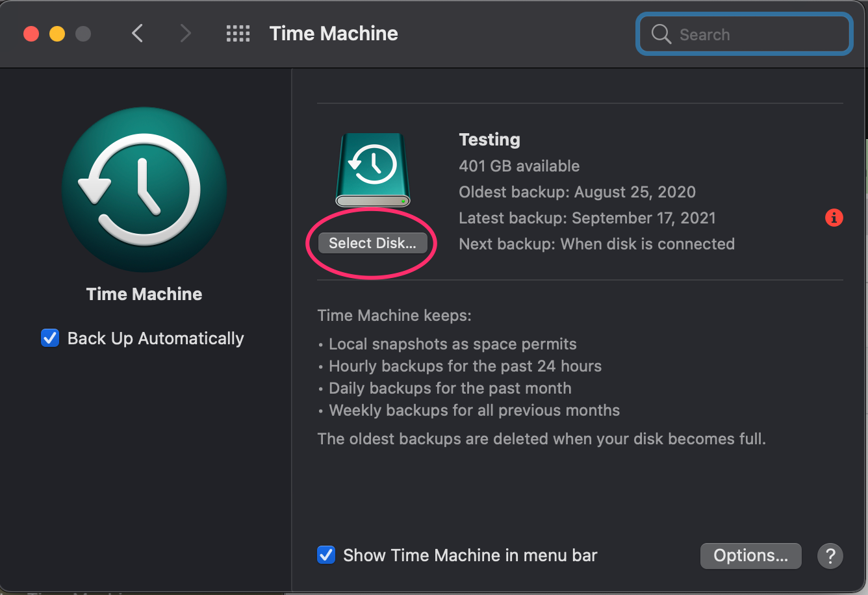Click Latest backup: September 17, 2021
This screenshot has width=868, height=595.
tap(587, 218)
